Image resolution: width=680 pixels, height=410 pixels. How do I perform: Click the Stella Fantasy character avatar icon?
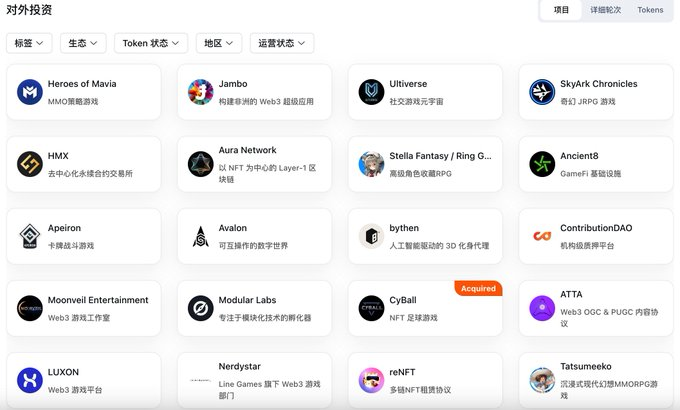tap(371, 164)
